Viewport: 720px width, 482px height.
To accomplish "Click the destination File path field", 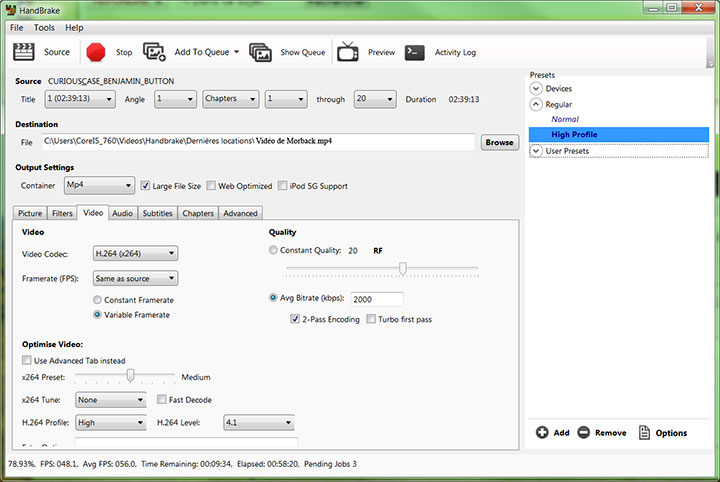I will pos(258,141).
